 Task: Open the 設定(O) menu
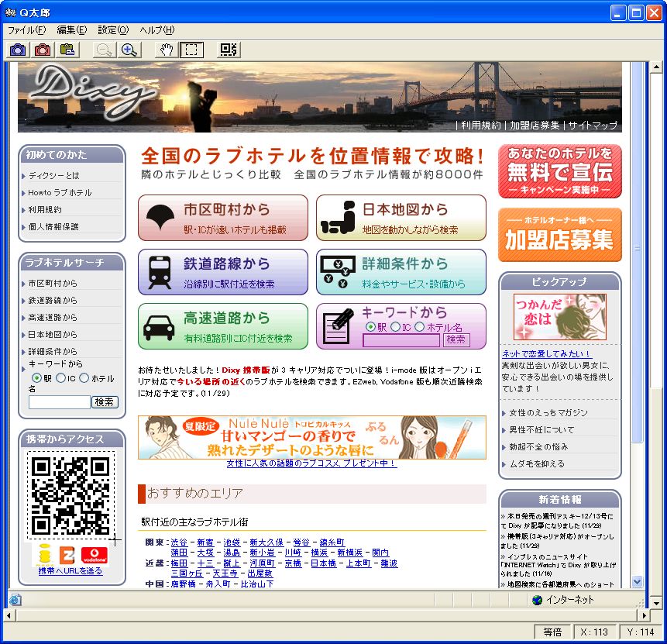click(113, 30)
